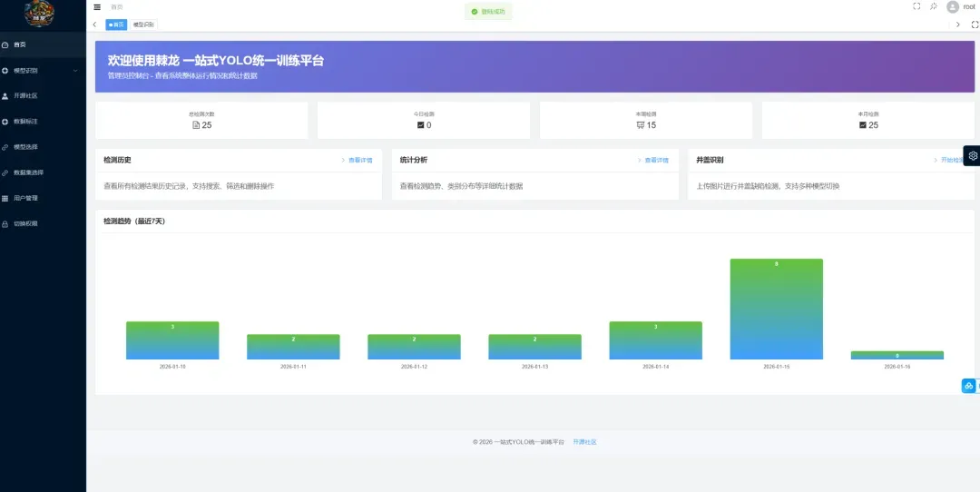
Task: Click the 2026-01-12 bar in chart
Action: click(x=414, y=347)
